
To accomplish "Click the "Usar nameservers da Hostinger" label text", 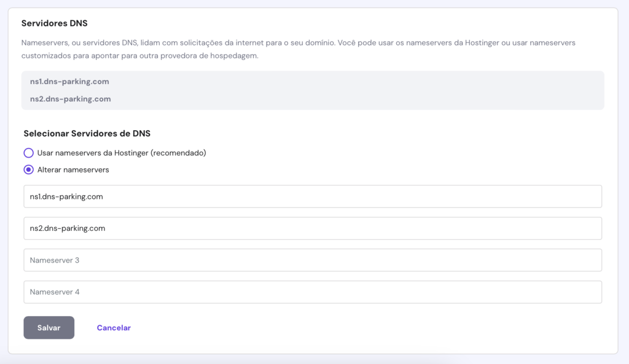I will pos(122,152).
